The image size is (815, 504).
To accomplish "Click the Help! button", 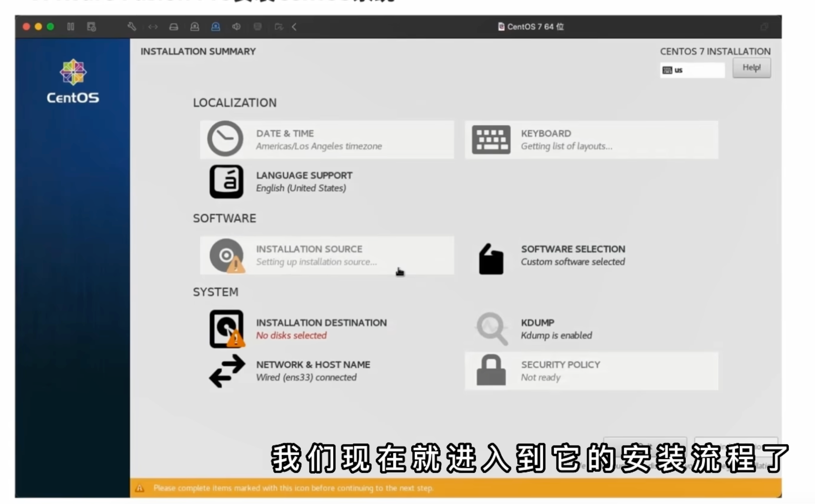I will click(x=752, y=68).
